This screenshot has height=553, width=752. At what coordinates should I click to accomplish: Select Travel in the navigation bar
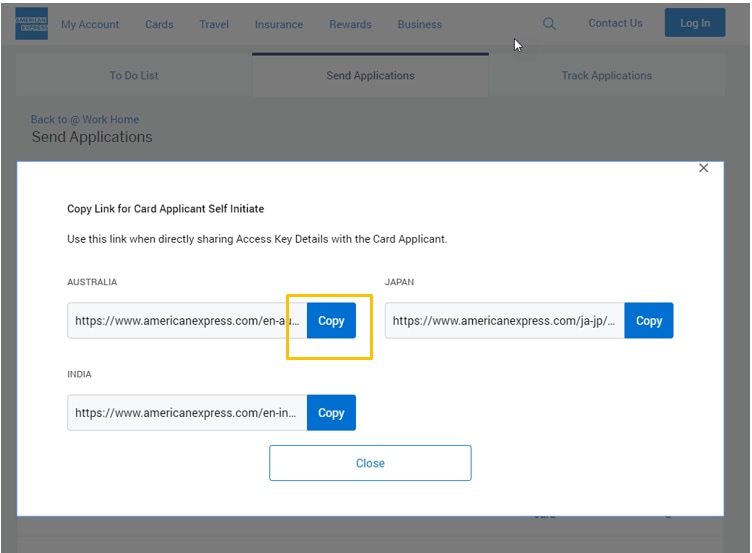(214, 25)
